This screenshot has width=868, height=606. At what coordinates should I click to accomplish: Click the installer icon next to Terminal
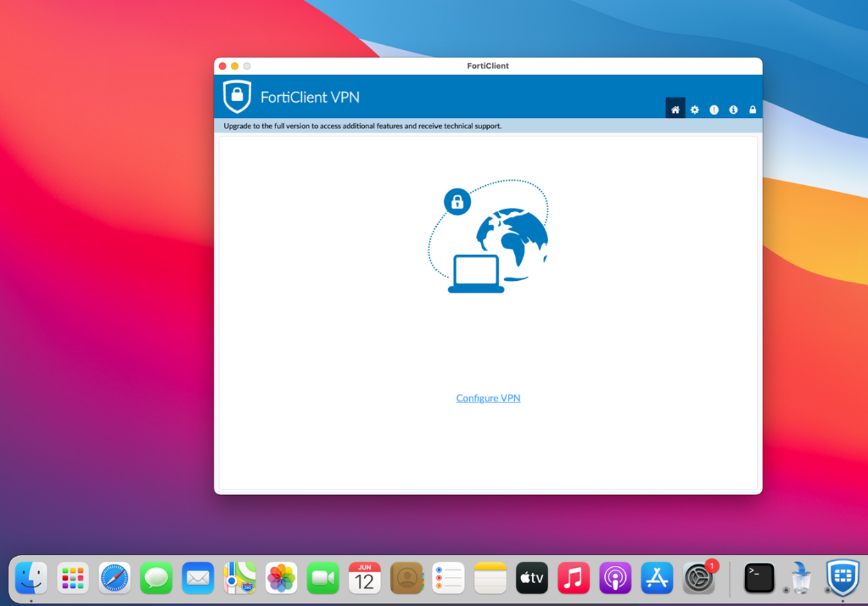coord(801,578)
